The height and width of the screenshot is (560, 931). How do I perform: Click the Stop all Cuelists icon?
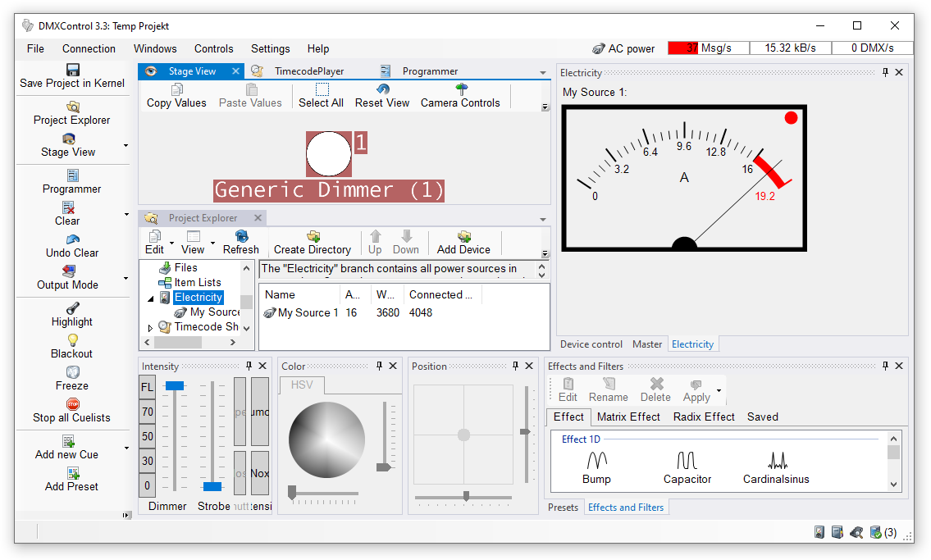(72, 404)
